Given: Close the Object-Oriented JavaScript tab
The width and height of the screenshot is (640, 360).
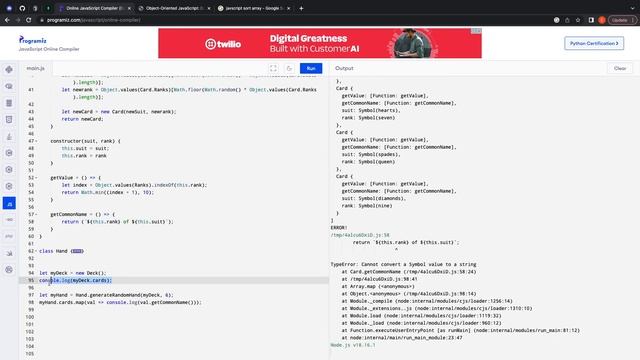Looking at the screenshot, I should click(x=209, y=8).
